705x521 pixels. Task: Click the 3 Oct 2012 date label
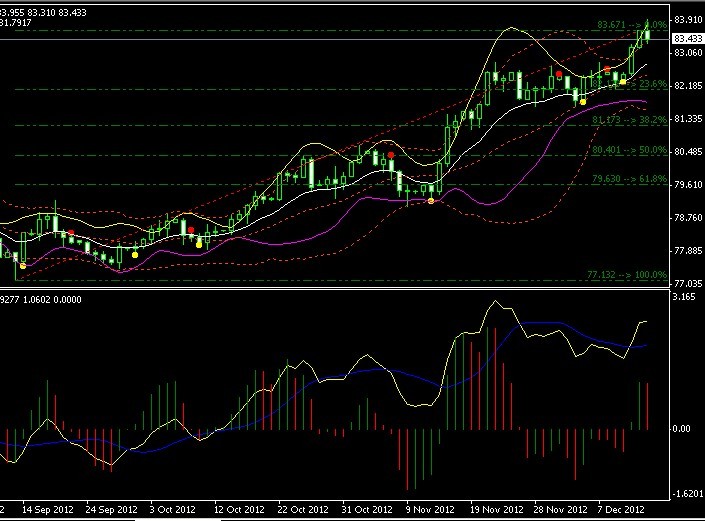pyautogui.click(x=173, y=509)
